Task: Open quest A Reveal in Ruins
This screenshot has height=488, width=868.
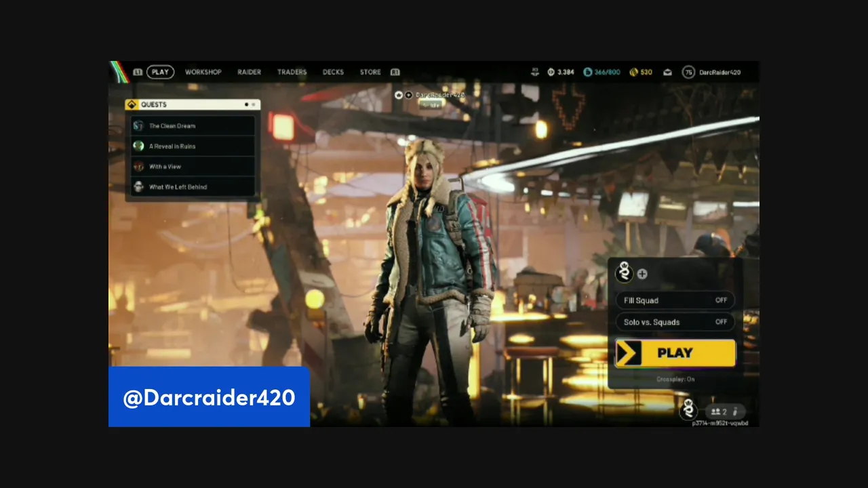Action: [x=193, y=146]
